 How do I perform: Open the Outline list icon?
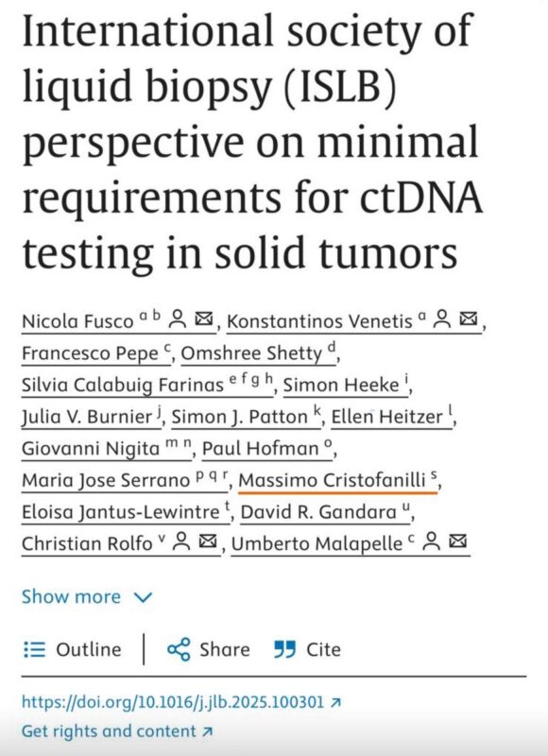[34, 649]
